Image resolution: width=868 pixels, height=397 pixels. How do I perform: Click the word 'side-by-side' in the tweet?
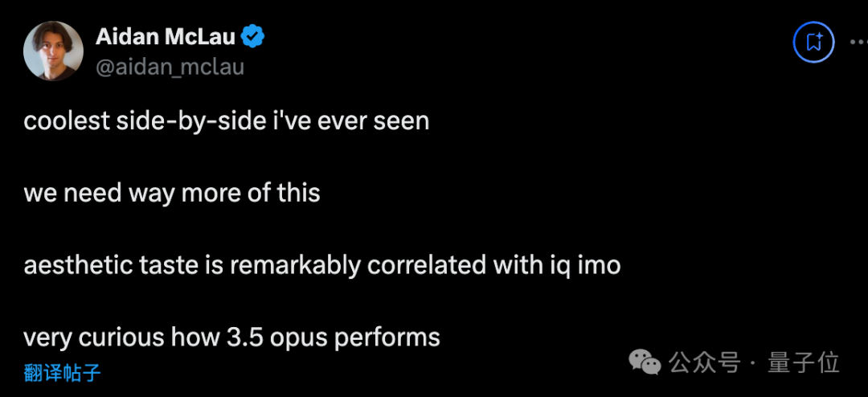[192, 121]
